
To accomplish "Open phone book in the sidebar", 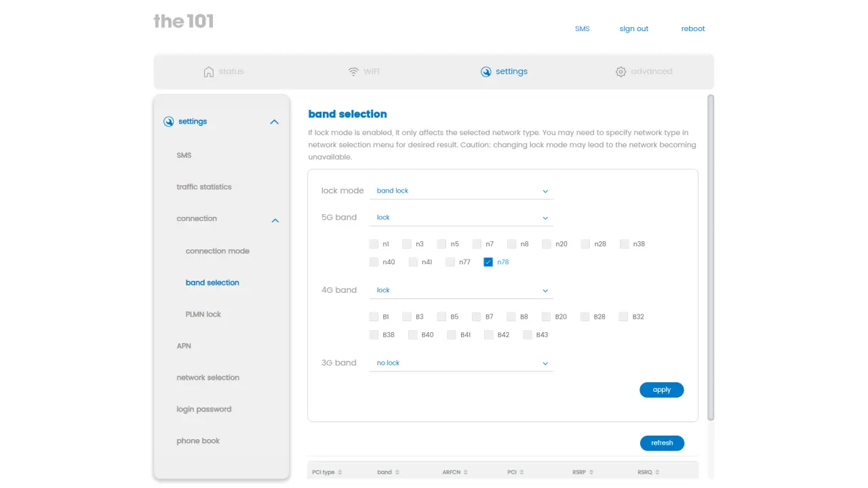I will [x=198, y=441].
